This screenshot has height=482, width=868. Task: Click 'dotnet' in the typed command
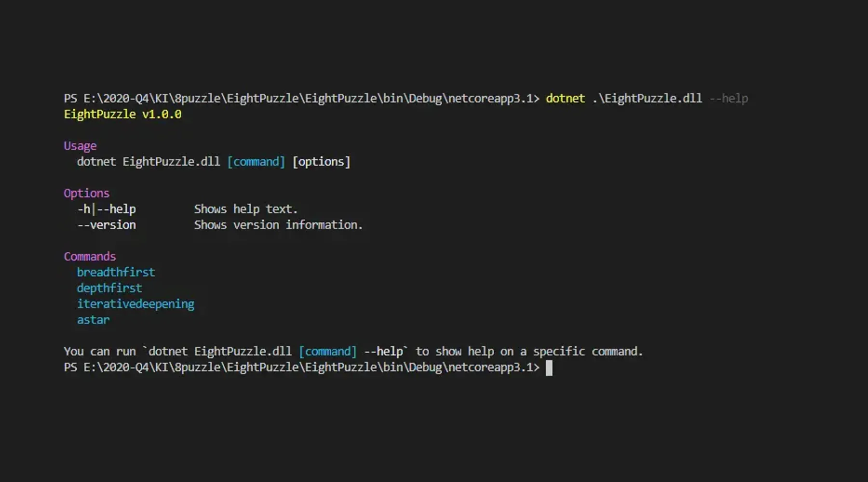click(x=565, y=98)
